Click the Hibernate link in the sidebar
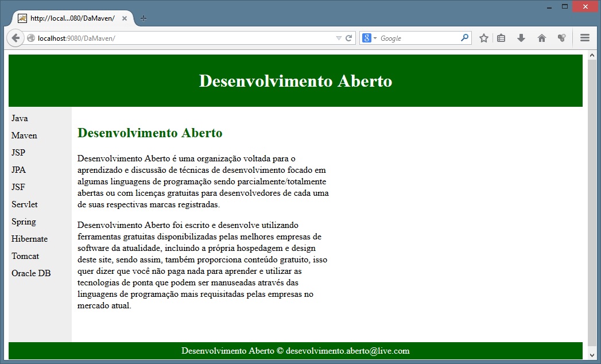 (x=29, y=239)
